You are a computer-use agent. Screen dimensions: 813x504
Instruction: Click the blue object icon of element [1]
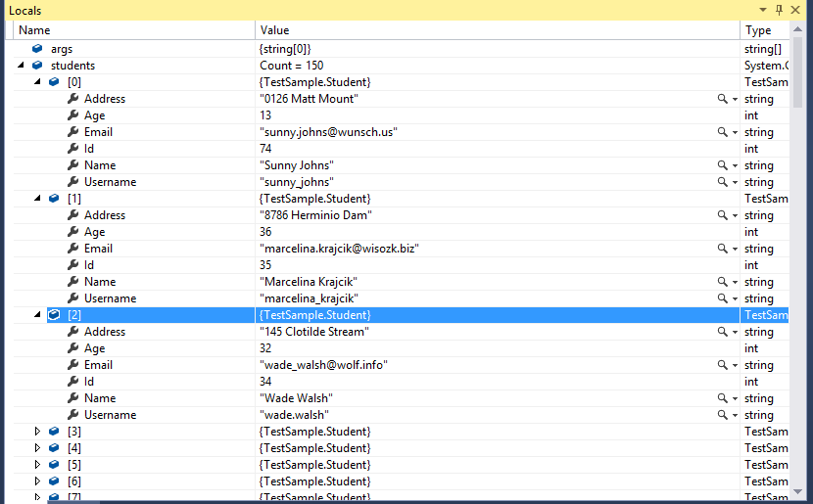click(x=55, y=199)
